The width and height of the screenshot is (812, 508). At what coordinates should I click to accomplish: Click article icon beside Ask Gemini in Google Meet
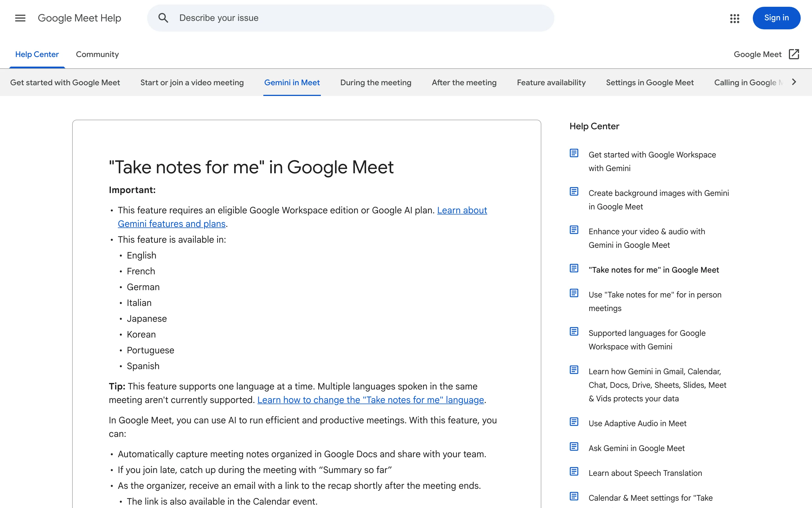click(574, 446)
